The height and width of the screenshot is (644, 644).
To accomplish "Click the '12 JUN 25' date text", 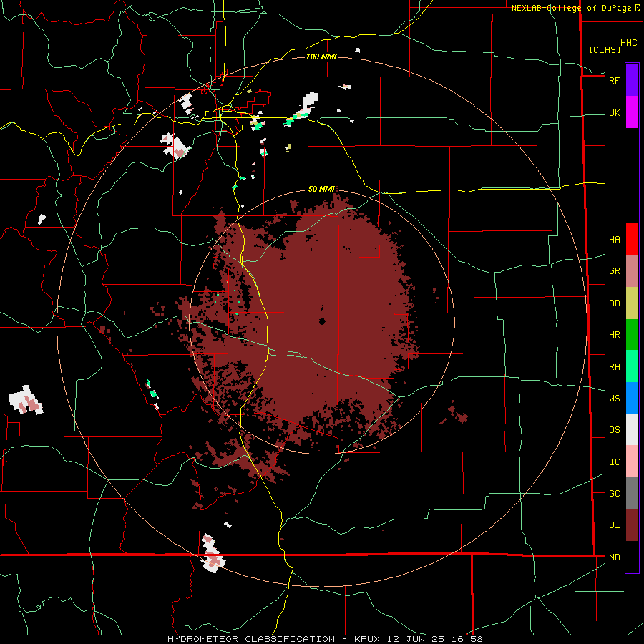I will click(x=419, y=639).
